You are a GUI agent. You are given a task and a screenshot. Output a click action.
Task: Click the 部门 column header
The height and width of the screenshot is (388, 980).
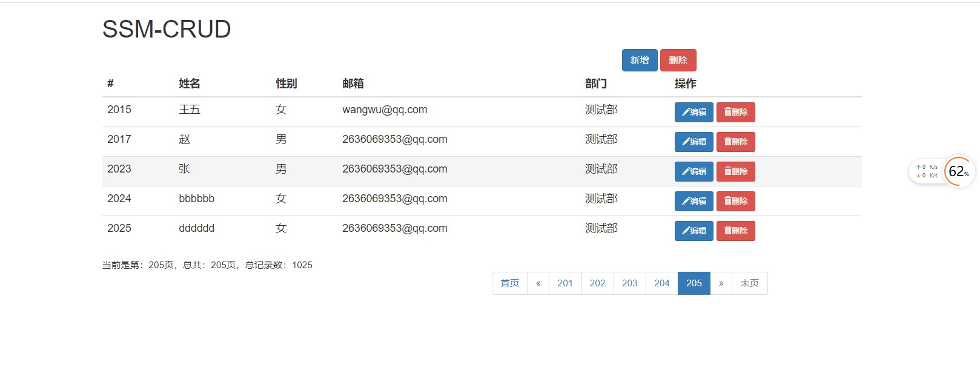tap(596, 84)
